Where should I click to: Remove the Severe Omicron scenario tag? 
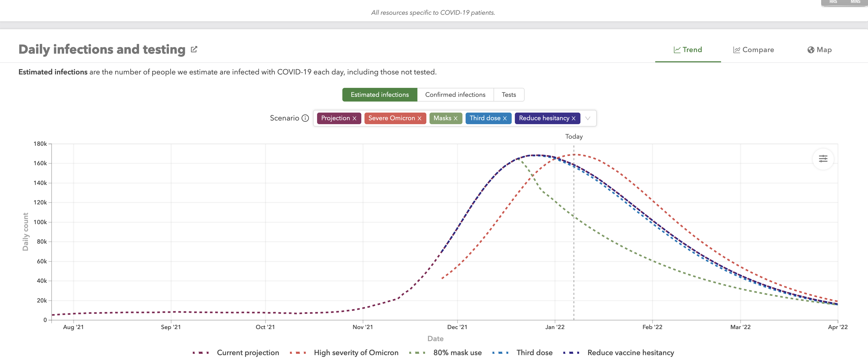420,118
